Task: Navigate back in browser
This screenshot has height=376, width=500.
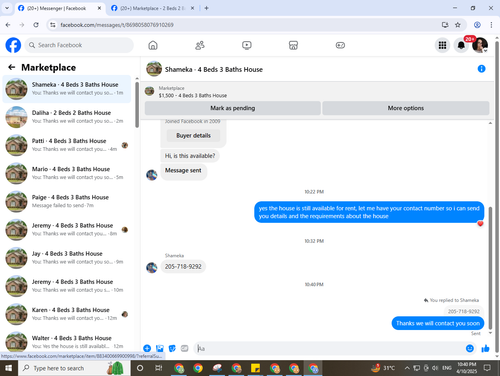Action: (8, 25)
